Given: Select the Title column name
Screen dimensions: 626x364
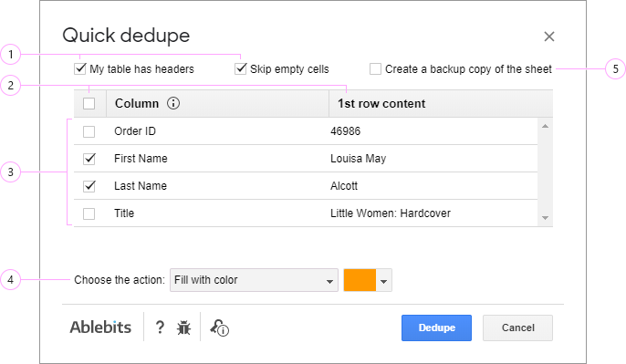Looking at the screenshot, I should click(124, 213).
